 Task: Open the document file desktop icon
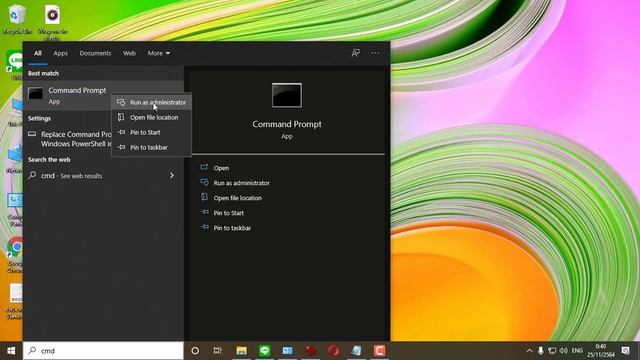pos(16,301)
